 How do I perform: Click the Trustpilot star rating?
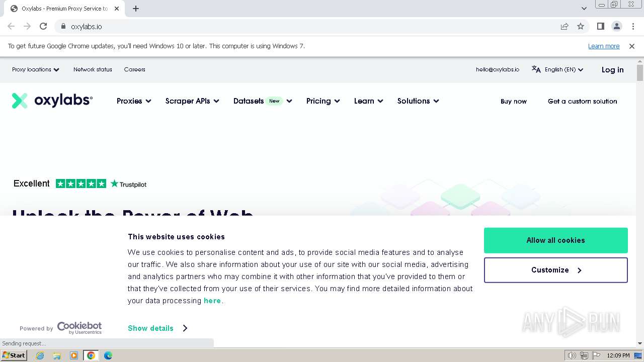point(81,184)
